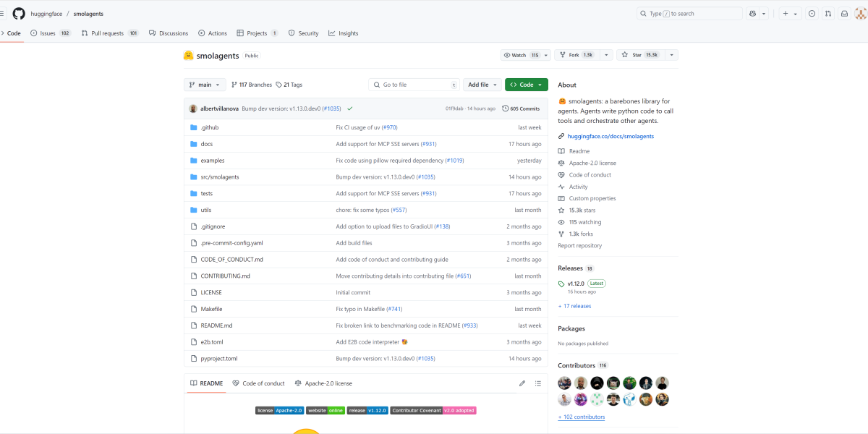Open the LICENSE file icon
868x434 pixels.
click(x=194, y=292)
